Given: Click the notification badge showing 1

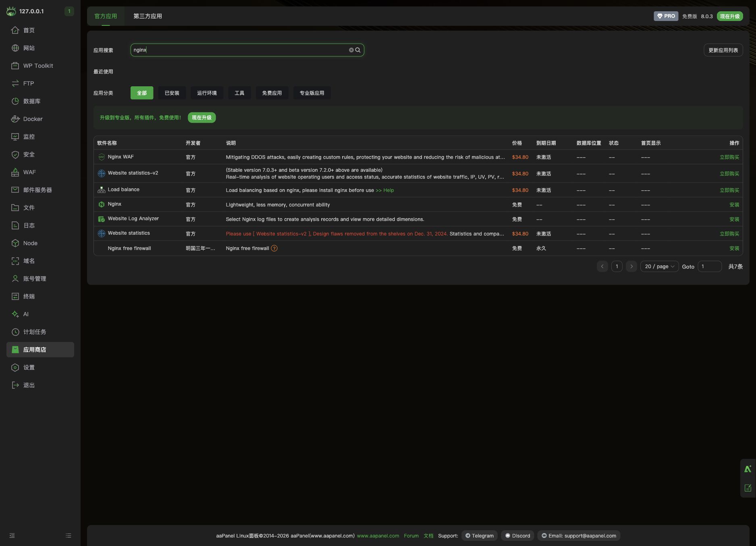Looking at the screenshot, I should click(x=69, y=11).
